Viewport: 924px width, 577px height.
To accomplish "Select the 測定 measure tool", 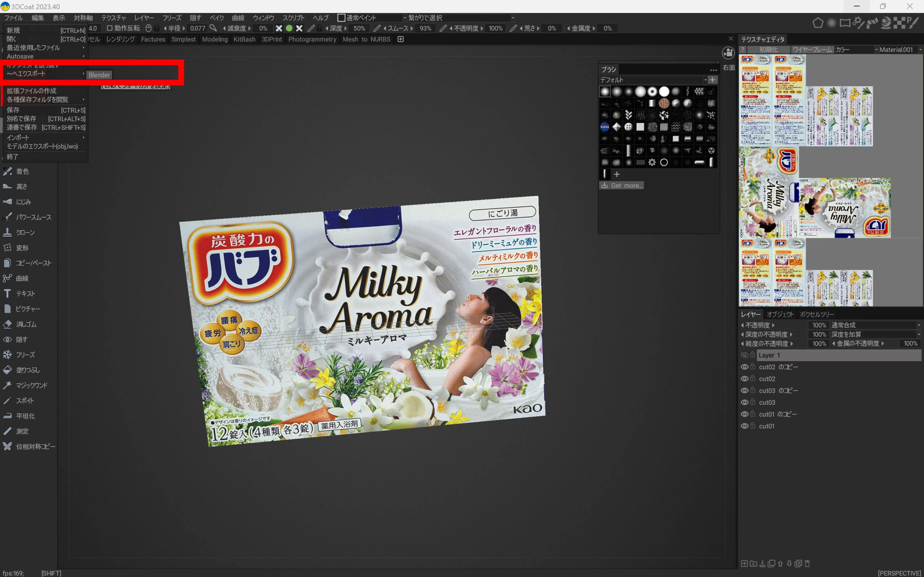I will coord(22,431).
